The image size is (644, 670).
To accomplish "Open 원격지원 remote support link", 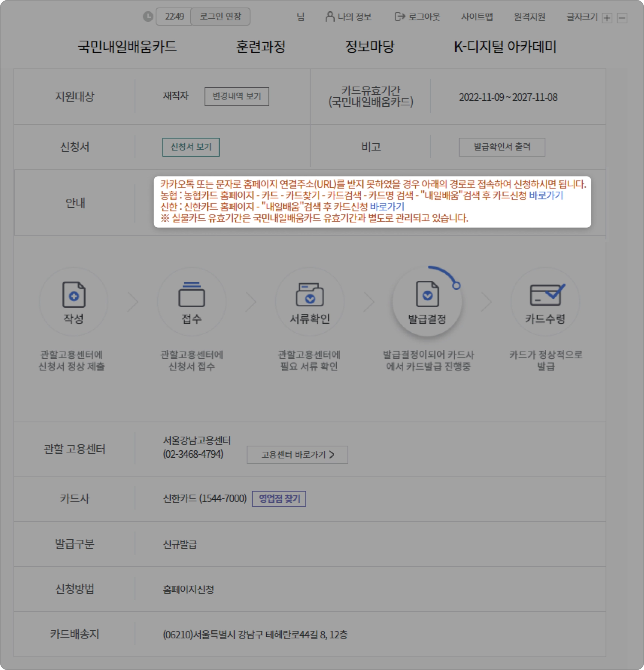I will coord(529,17).
